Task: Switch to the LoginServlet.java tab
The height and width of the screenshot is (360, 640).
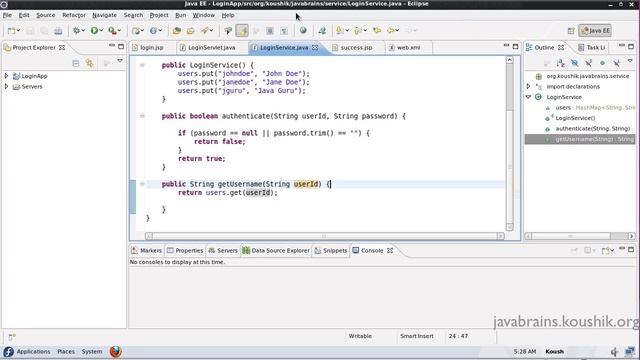Action: tap(211, 48)
